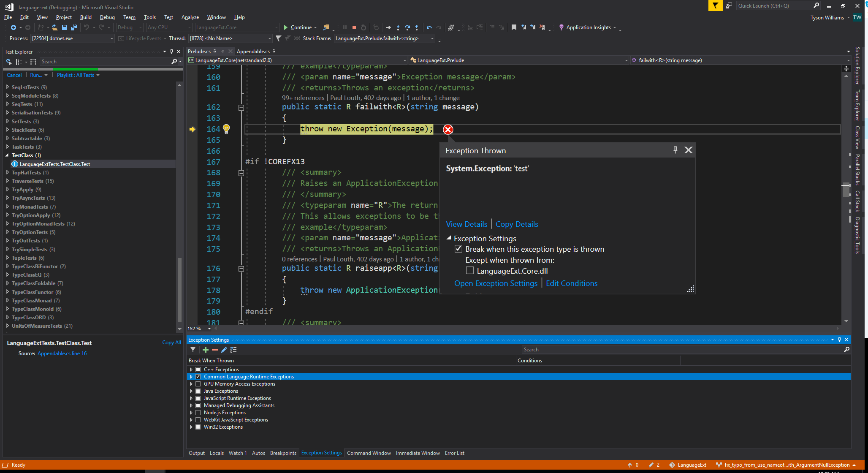The width and height of the screenshot is (868, 473).
Task: Uncheck Common Language Runtime Exceptions
Action: (x=198, y=376)
